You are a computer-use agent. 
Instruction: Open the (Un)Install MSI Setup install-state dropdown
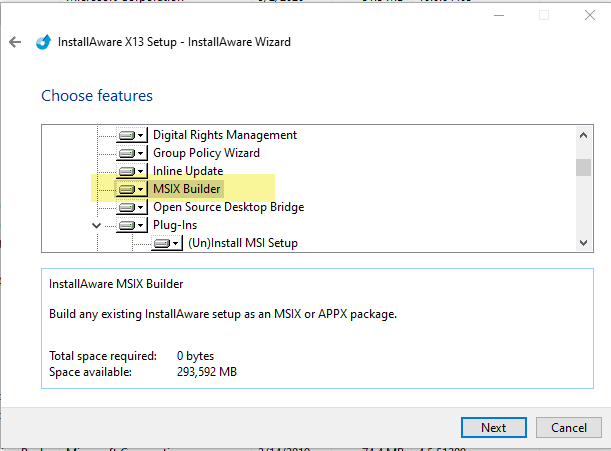click(x=167, y=243)
